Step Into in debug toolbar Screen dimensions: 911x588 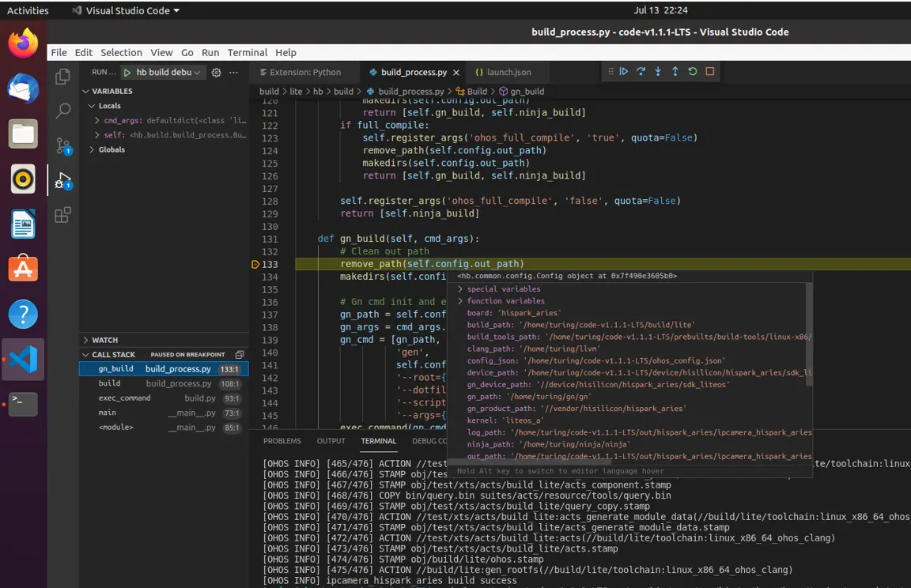pyautogui.click(x=658, y=71)
